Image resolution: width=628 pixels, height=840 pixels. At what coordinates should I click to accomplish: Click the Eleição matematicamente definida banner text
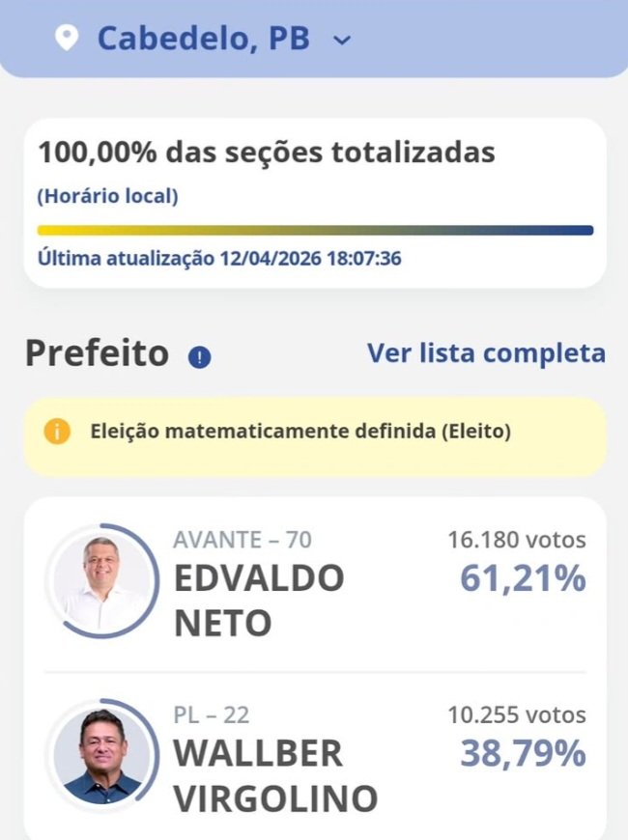pyautogui.click(x=300, y=432)
